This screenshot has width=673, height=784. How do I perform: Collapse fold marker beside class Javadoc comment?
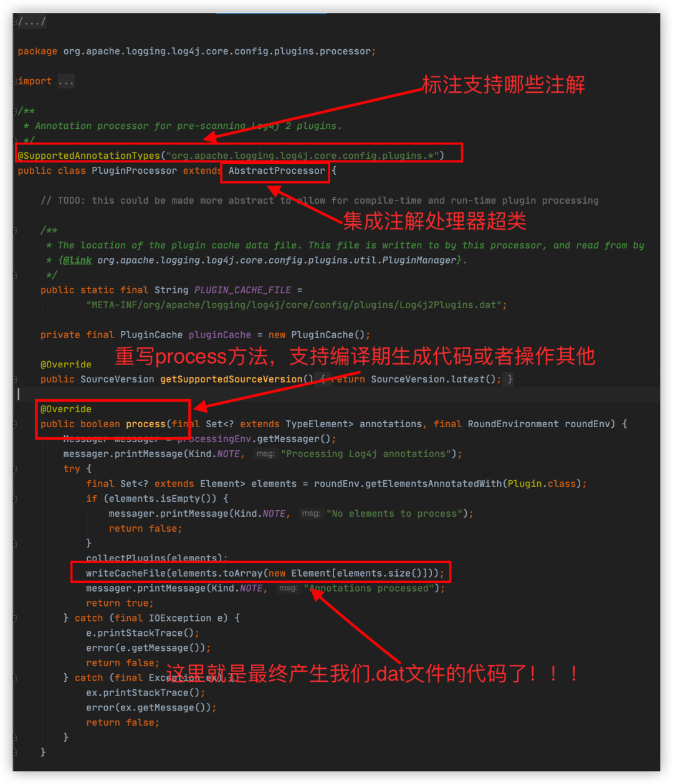pyautogui.click(x=15, y=111)
